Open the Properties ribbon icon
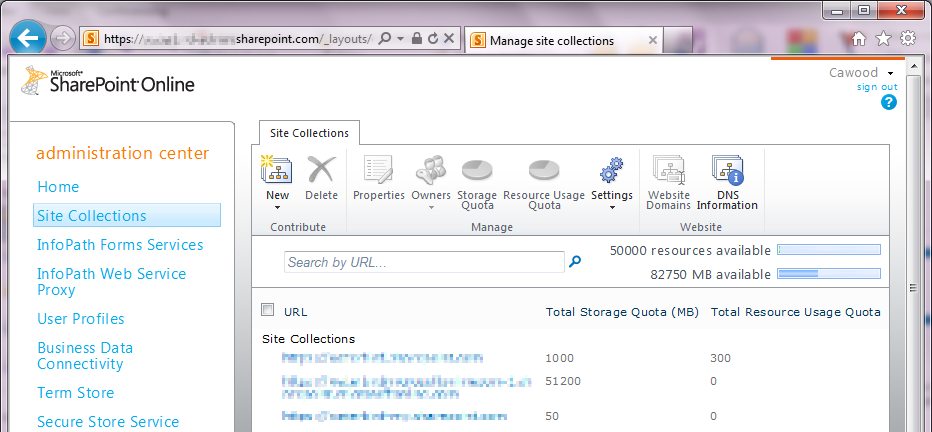This screenshot has width=932, height=432. pos(379,170)
